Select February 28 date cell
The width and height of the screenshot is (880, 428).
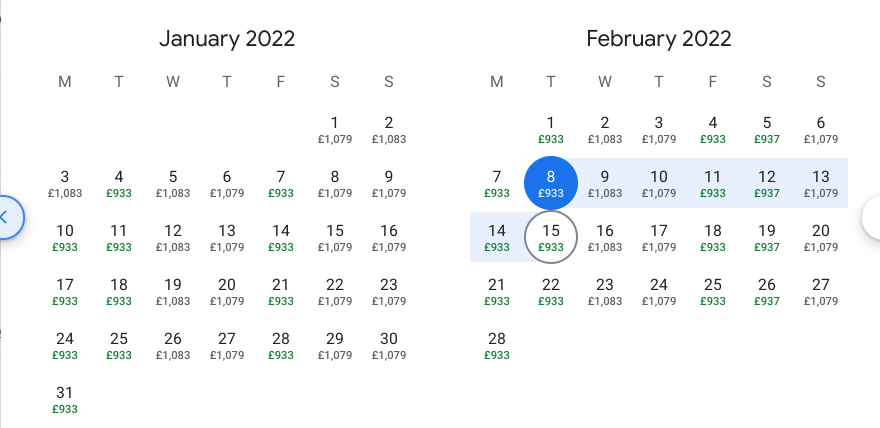coord(497,345)
